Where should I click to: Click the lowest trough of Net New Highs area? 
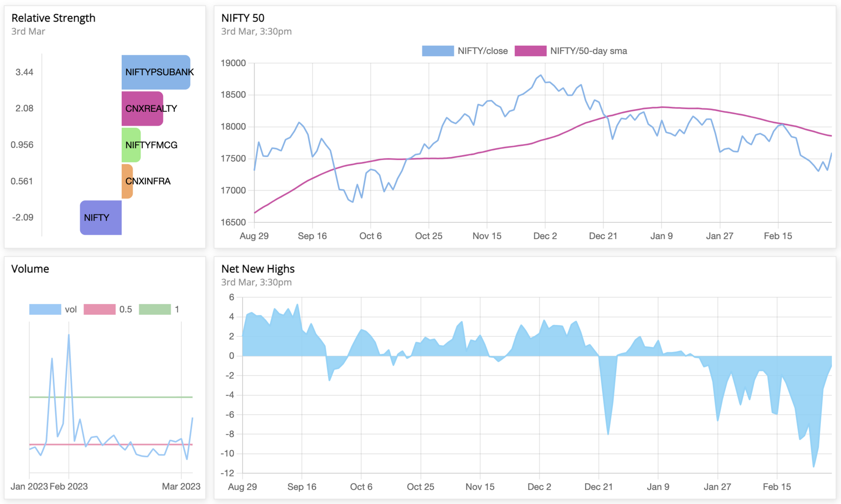814,467
